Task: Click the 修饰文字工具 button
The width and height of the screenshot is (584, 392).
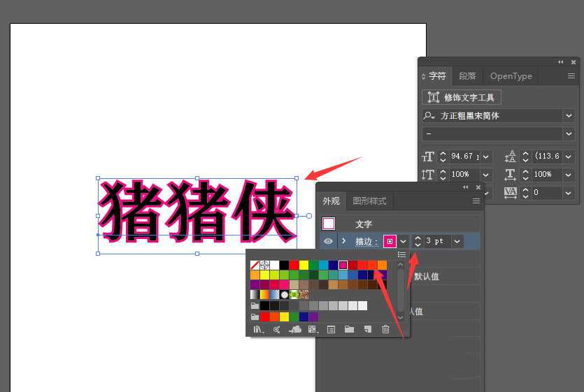Action: pyautogui.click(x=462, y=97)
